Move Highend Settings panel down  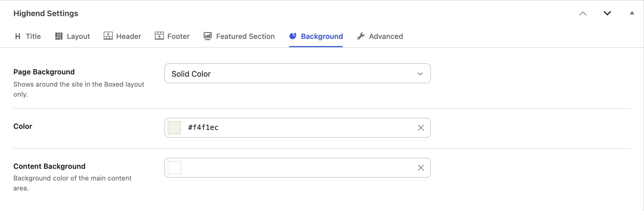point(607,13)
